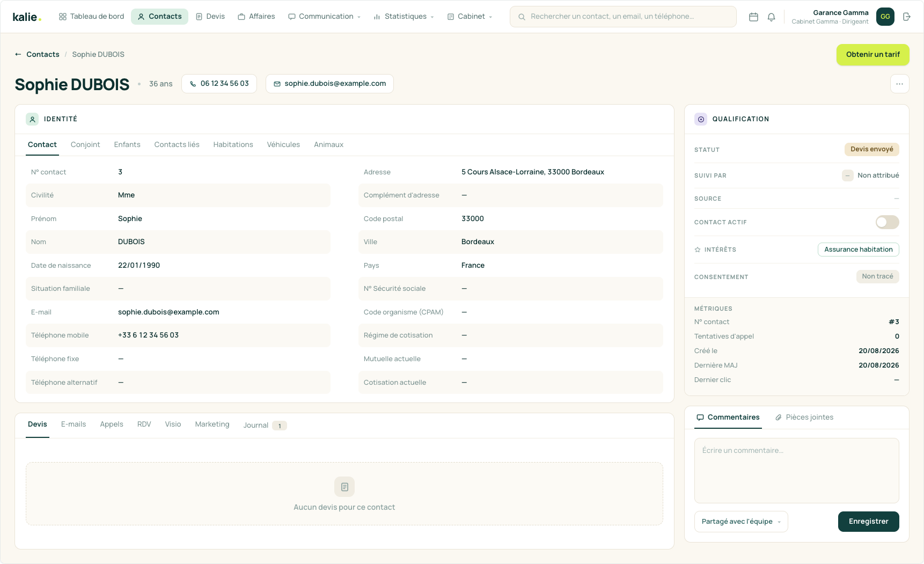Screen dimensions: 924x564
Task: Click the Suivi par dash avatar icon
Action: [848, 175]
